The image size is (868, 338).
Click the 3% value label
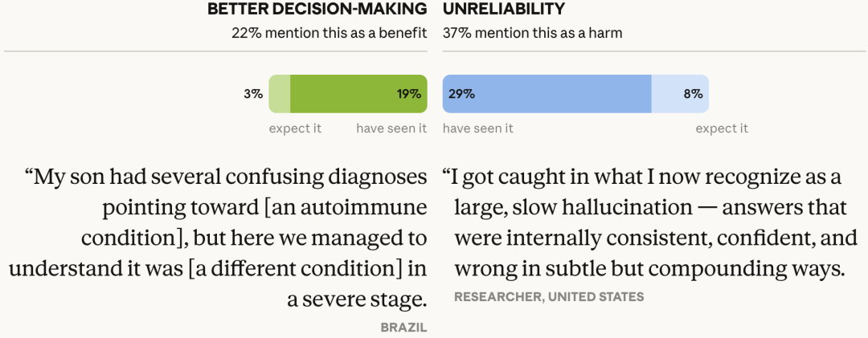click(253, 94)
